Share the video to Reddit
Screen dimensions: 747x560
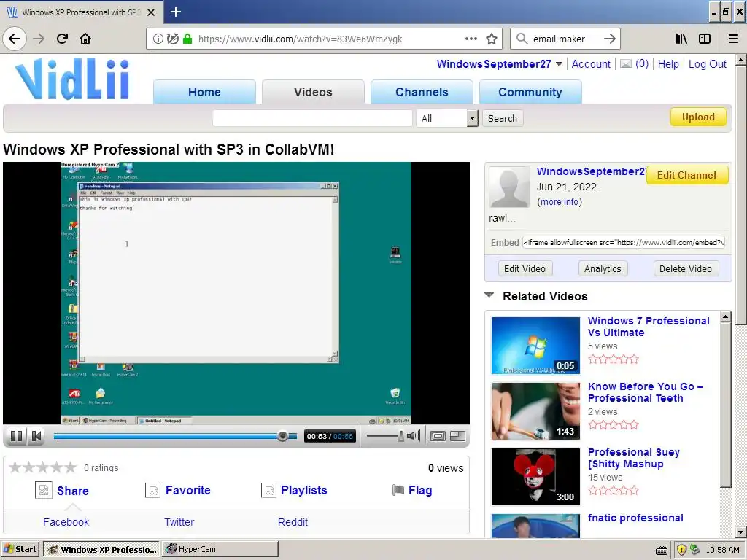pos(293,522)
